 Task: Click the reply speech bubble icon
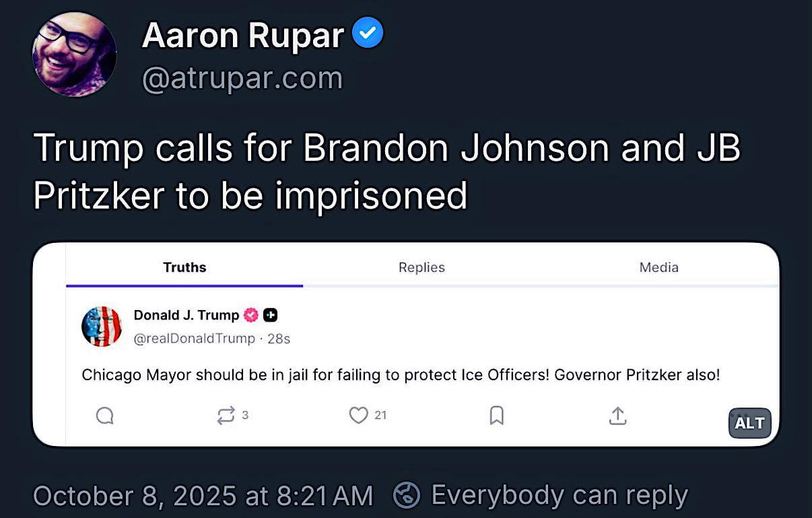(104, 416)
